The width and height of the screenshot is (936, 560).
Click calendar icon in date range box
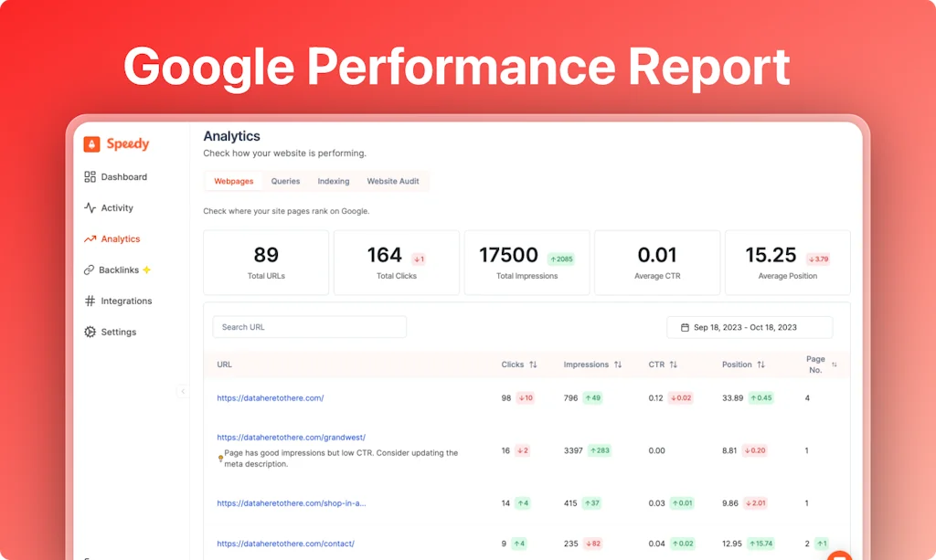point(685,327)
